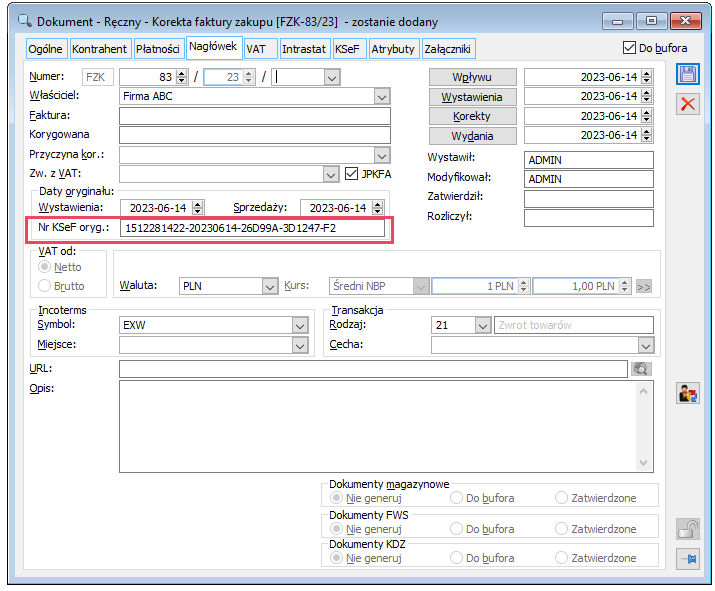Click the Wydania date spinner arrows

[x=646, y=135]
